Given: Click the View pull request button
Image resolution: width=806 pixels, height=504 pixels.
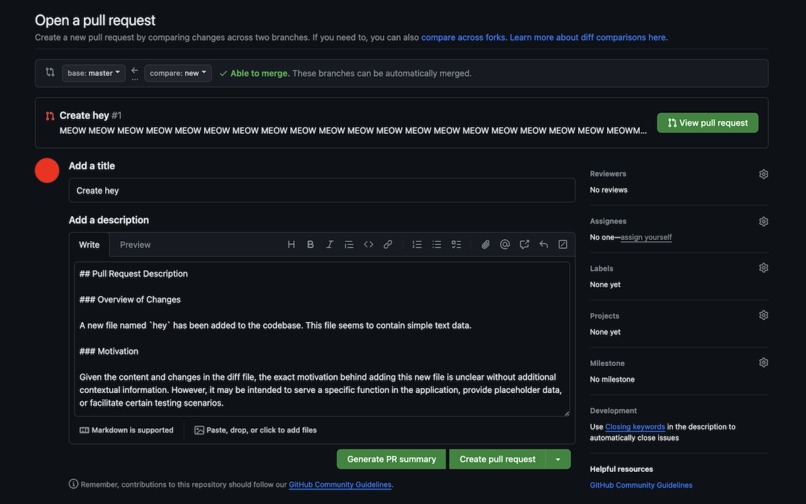Looking at the screenshot, I should [x=707, y=123].
